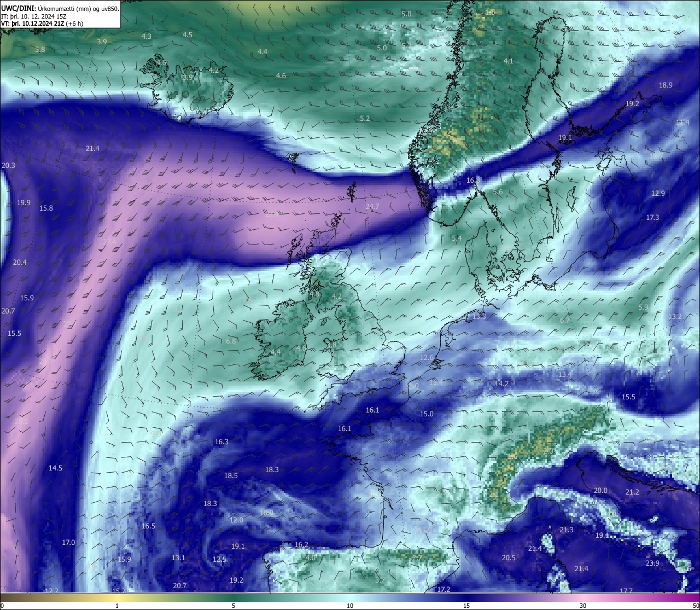
Task: Click the 21.3 value over Italy
Action: click(567, 530)
